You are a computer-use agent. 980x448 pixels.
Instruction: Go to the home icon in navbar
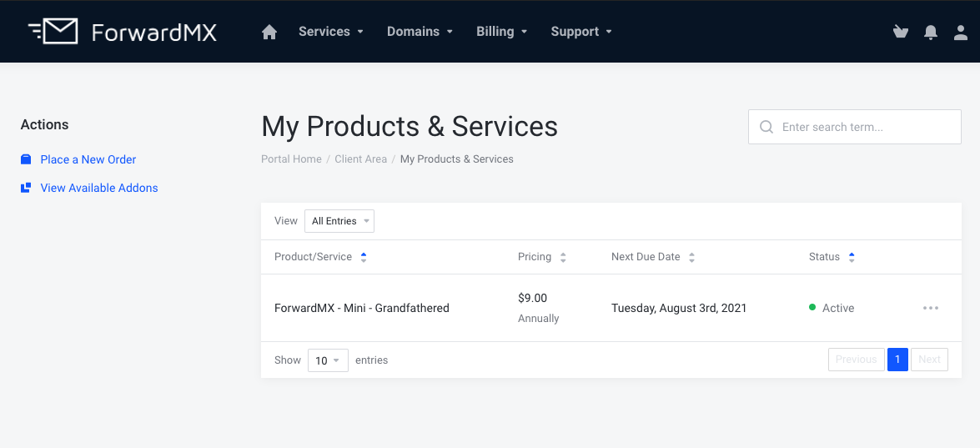tap(269, 32)
